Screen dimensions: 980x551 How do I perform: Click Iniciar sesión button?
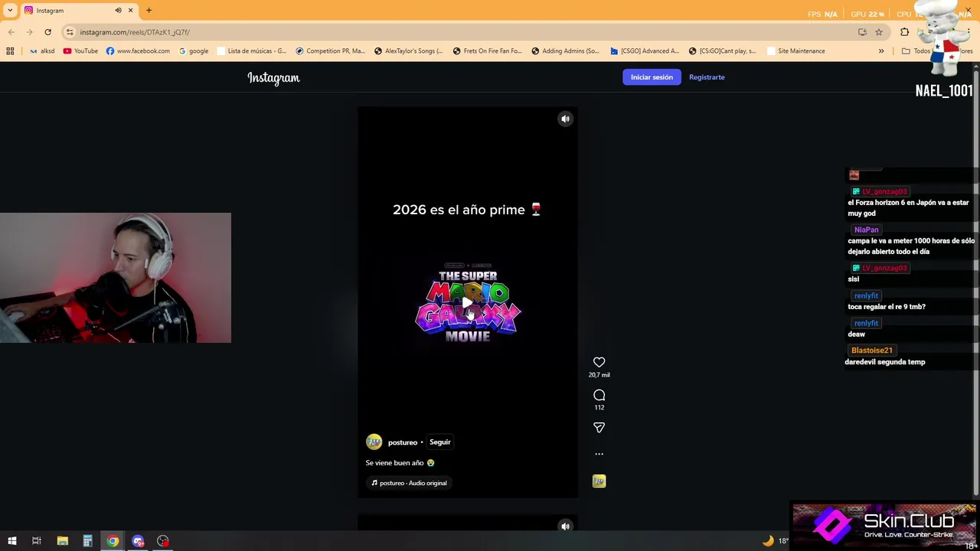(x=652, y=77)
